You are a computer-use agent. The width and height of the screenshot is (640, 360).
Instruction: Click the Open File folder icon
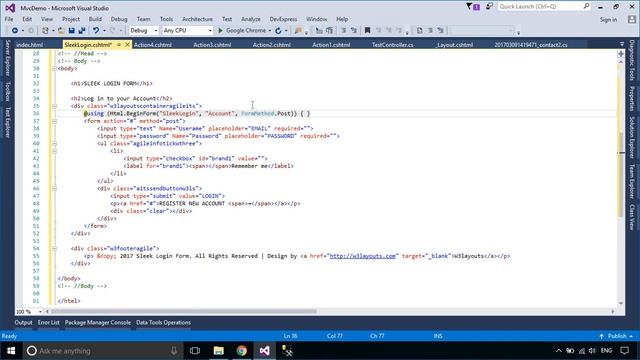(61, 31)
